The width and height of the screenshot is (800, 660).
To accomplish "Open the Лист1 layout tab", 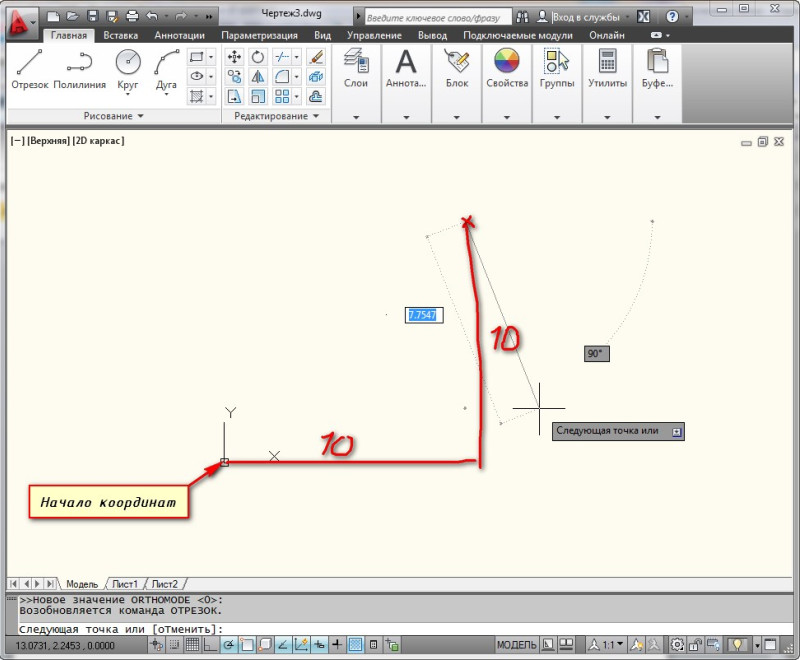I will click(x=125, y=584).
